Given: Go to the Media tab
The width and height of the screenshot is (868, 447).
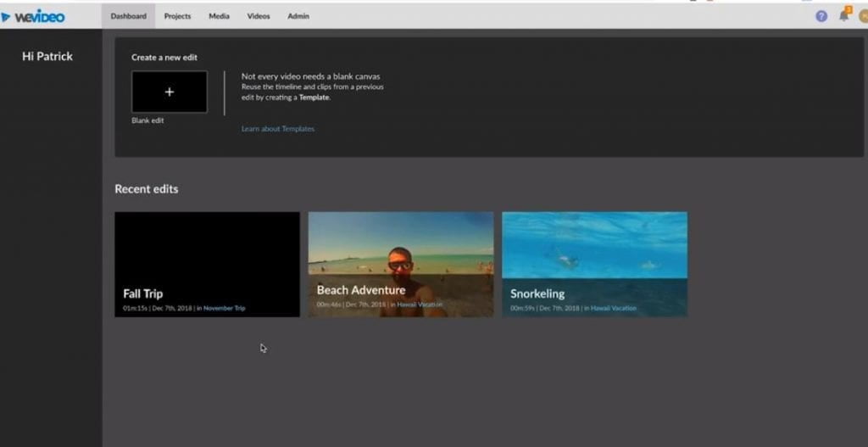Looking at the screenshot, I should point(219,16).
